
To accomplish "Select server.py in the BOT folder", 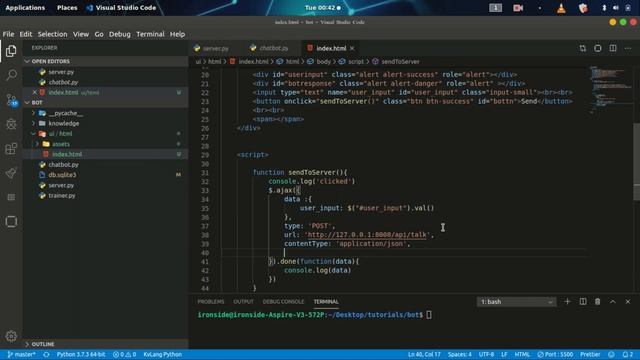I will [61, 185].
